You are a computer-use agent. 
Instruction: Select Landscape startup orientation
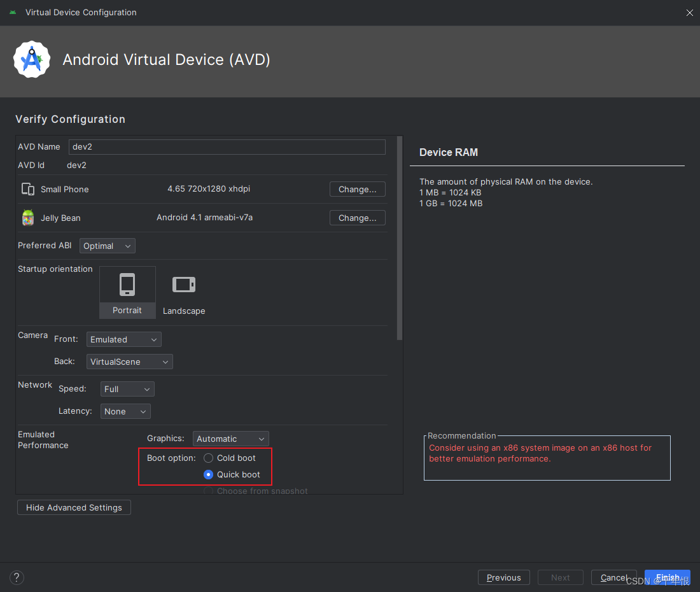click(x=184, y=292)
